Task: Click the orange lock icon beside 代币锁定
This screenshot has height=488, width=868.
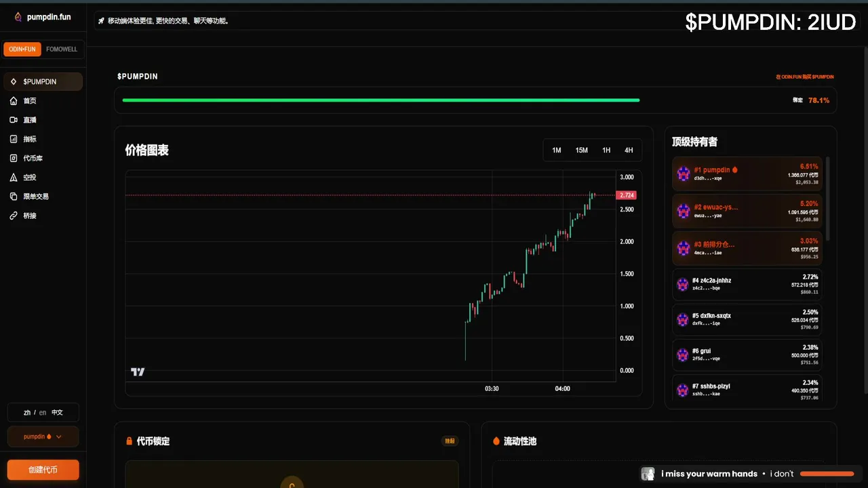Action: (x=129, y=441)
